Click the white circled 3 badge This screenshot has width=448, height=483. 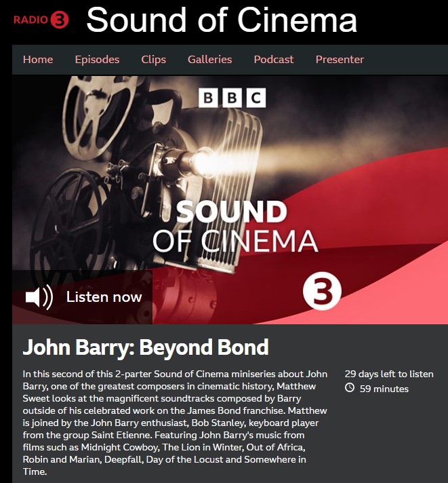(322, 292)
